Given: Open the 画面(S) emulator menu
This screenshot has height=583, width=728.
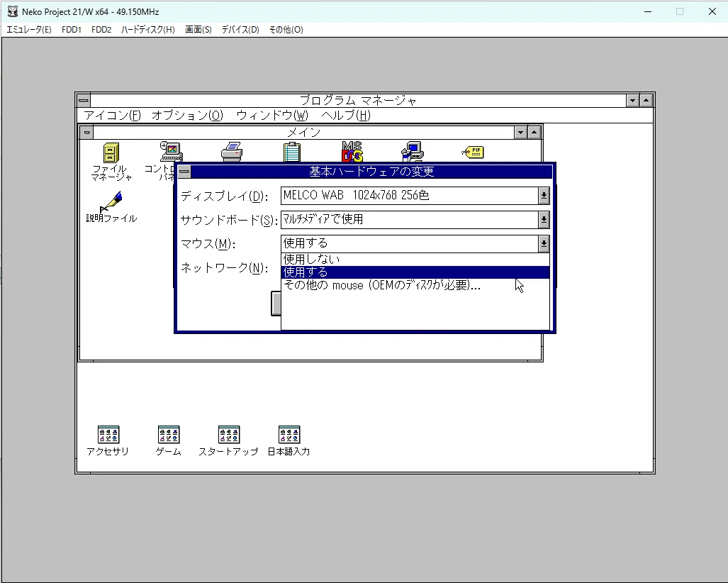Looking at the screenshot, I should [x=198, y=30].
